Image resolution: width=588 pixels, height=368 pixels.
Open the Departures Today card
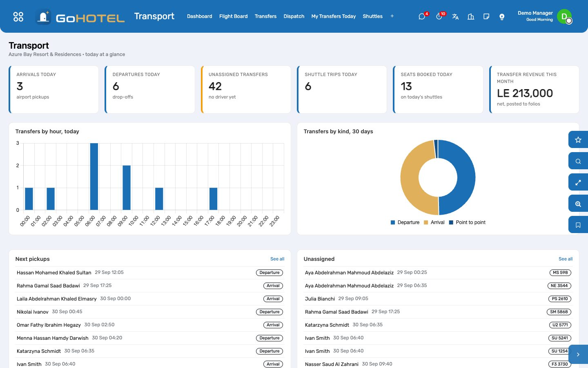(150, 90)
